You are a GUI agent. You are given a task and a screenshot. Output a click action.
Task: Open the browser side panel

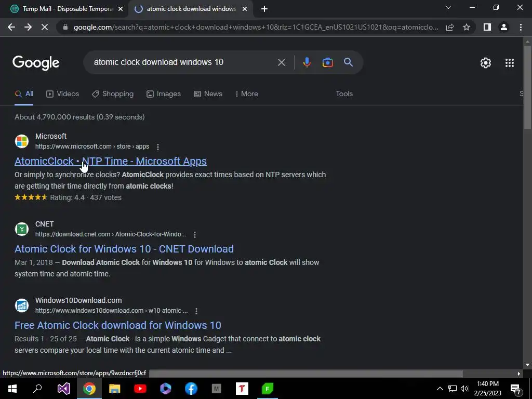tap(487, 27)
